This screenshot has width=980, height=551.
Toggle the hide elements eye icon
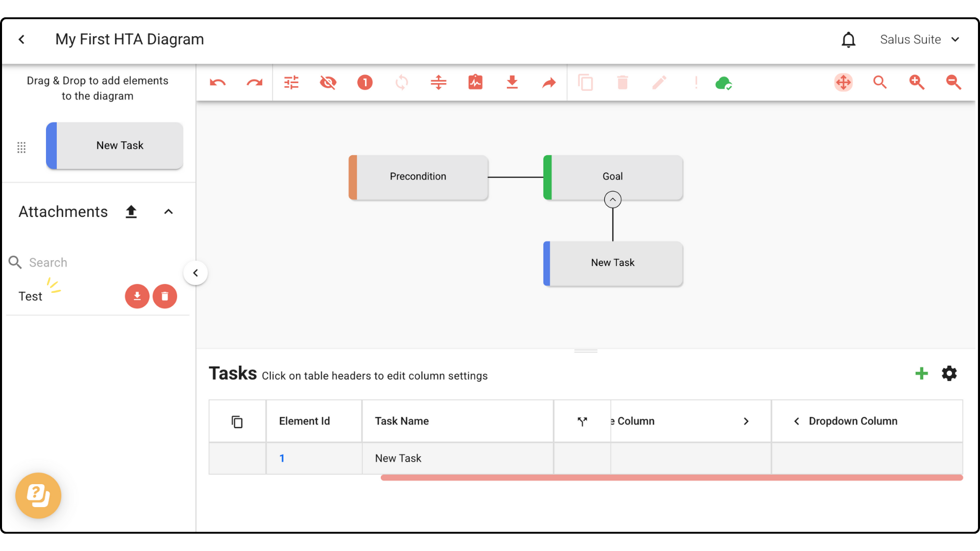click(328, 83)
